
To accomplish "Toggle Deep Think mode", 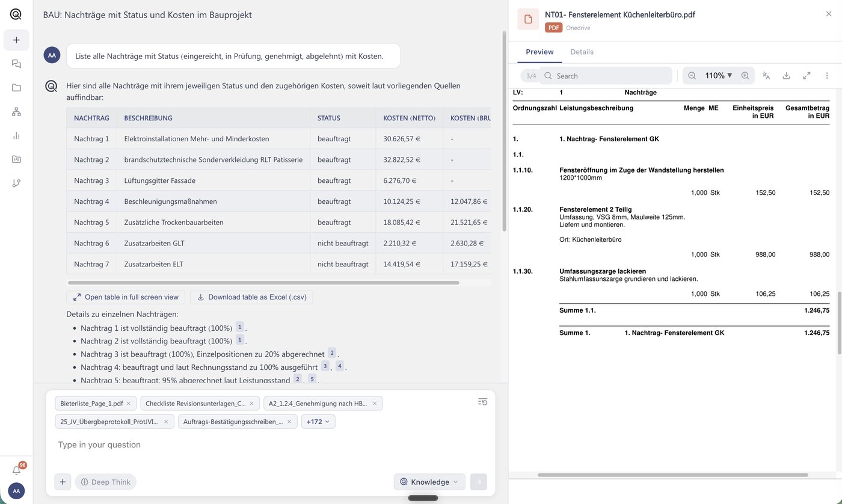I will click(x=106, y=482).
